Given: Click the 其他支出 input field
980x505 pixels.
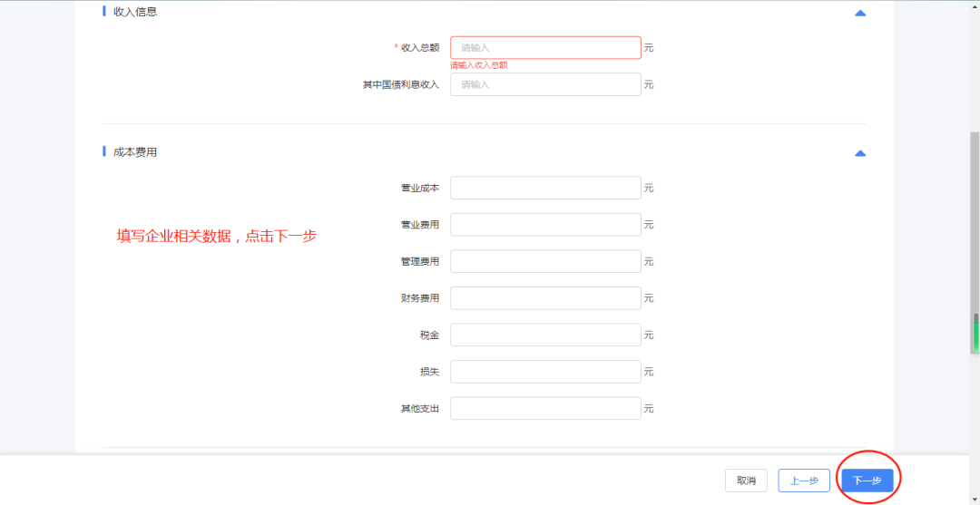Looking at the screenshot, I should point(545,409).
